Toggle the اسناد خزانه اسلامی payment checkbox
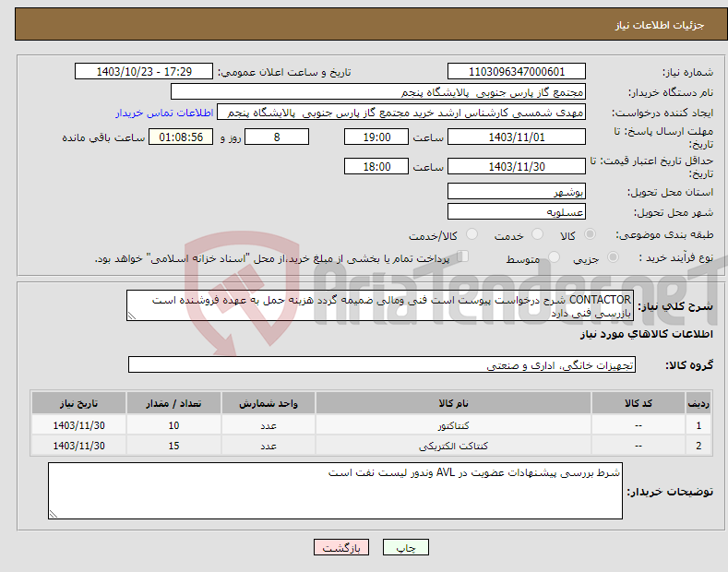 coord(463,256)
